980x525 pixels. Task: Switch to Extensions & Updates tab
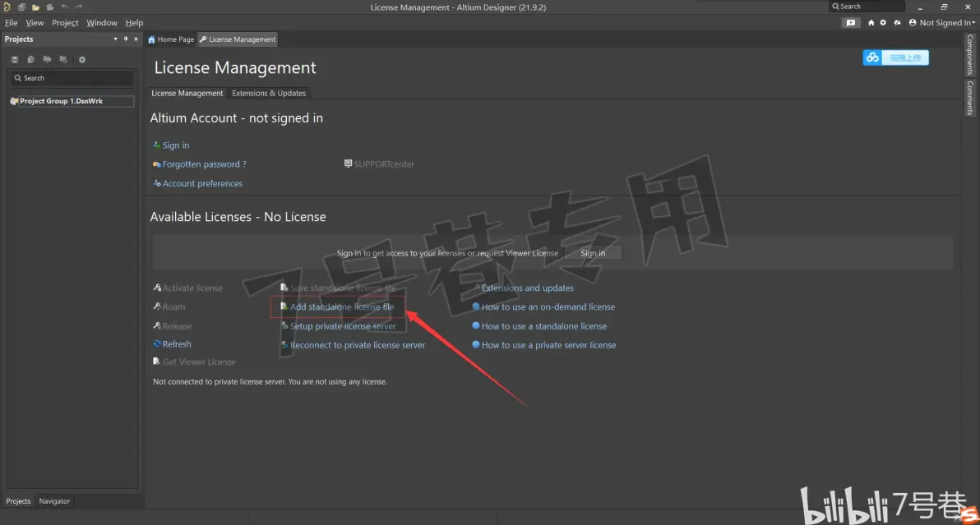[269, 93]
